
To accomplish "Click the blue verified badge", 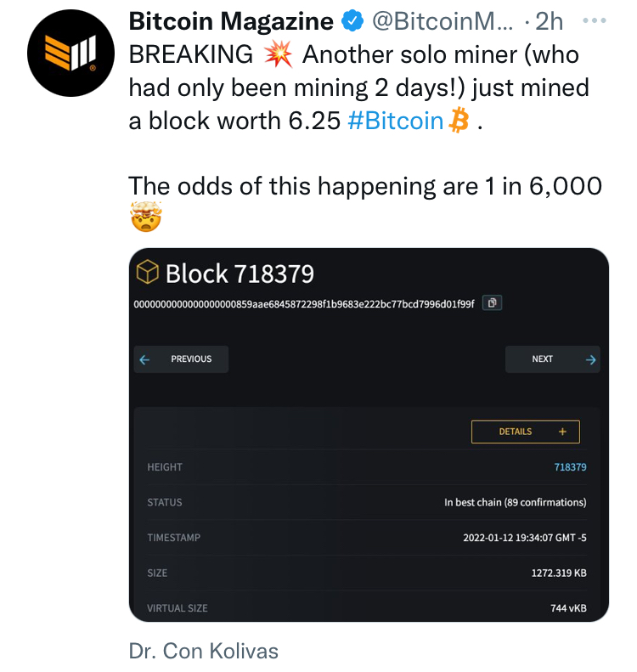I will [x=352, y=21].
